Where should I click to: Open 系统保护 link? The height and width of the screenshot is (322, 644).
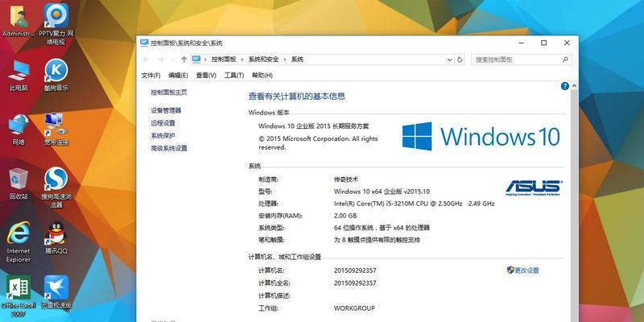(163, 135)
